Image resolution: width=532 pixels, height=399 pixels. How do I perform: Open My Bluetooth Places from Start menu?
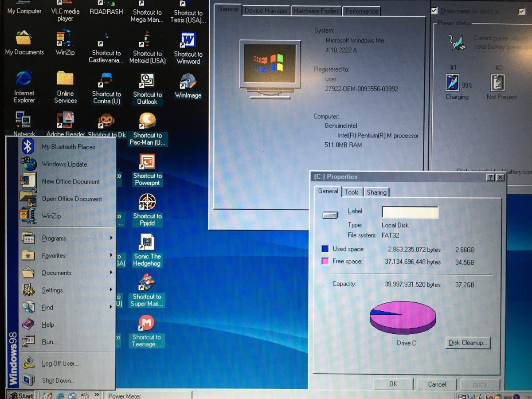(x=67, y=147)
